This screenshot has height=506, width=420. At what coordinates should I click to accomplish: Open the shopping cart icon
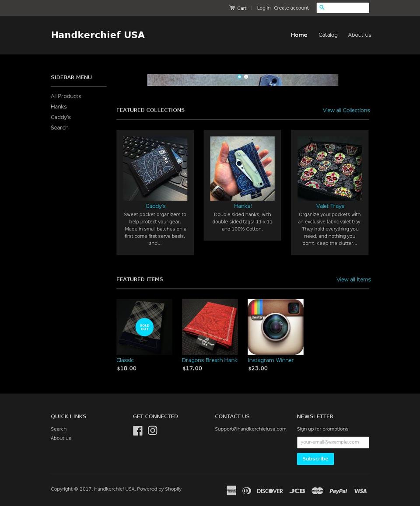pyautogui.click(x=232, y=7)
